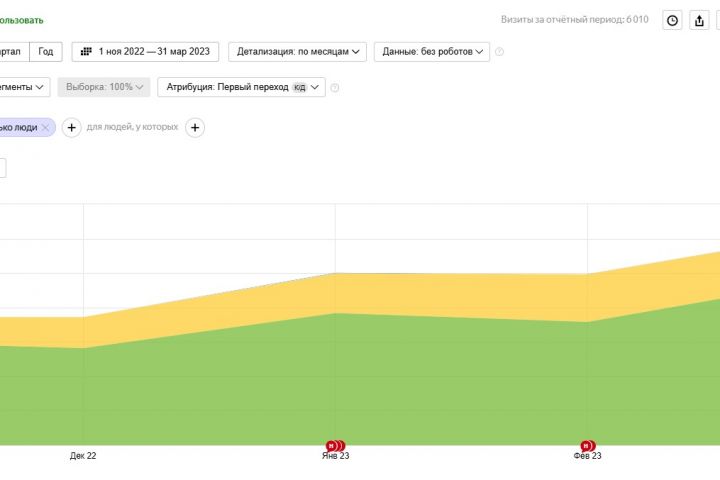This screenshot has height=480, width=720.
Task: Select the Год period tab
Action: (x=45, y=51)
